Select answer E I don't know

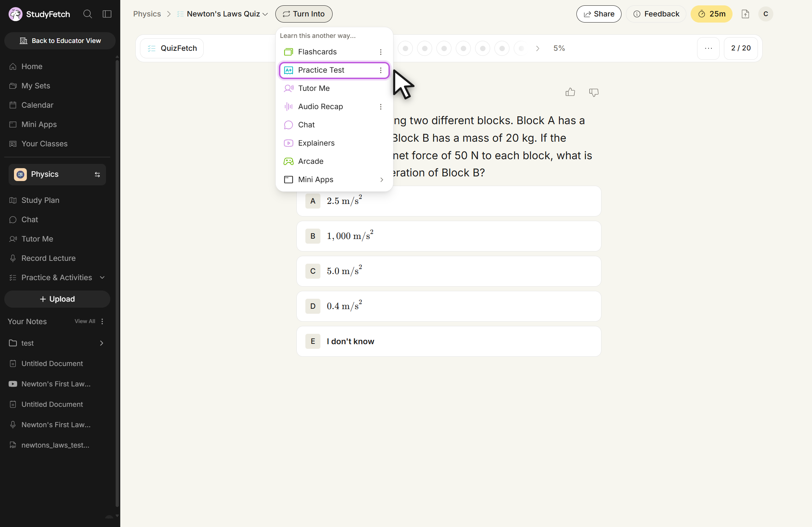pos(449,341)
